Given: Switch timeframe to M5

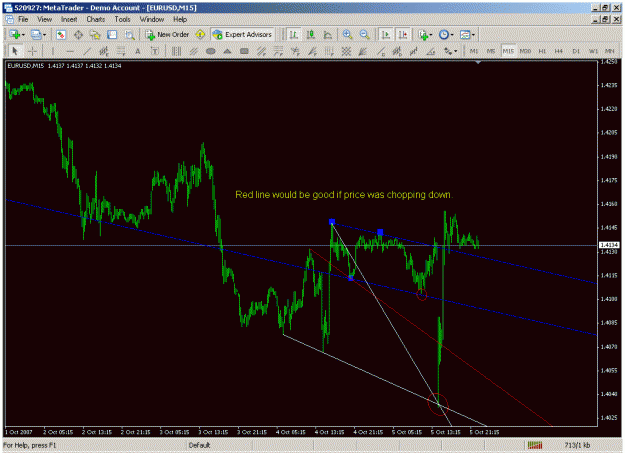Looking at the screenshot, I should (x=491, y=51).
